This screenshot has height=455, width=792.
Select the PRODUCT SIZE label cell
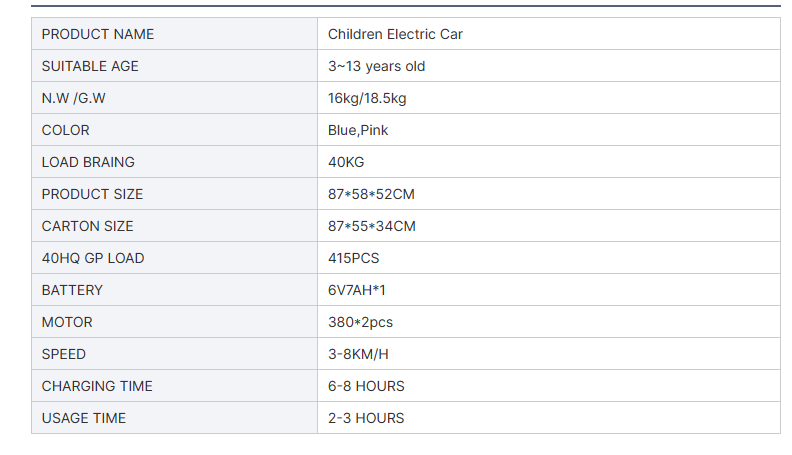click(x=92, y=194)
